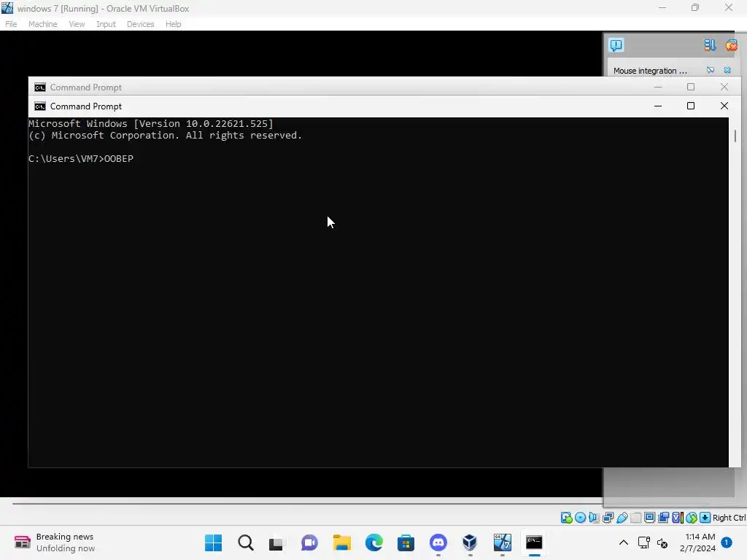Screen dimensions: 747x560
Task: Toggle the VirtualBox notification center icon
Action: 616,44
